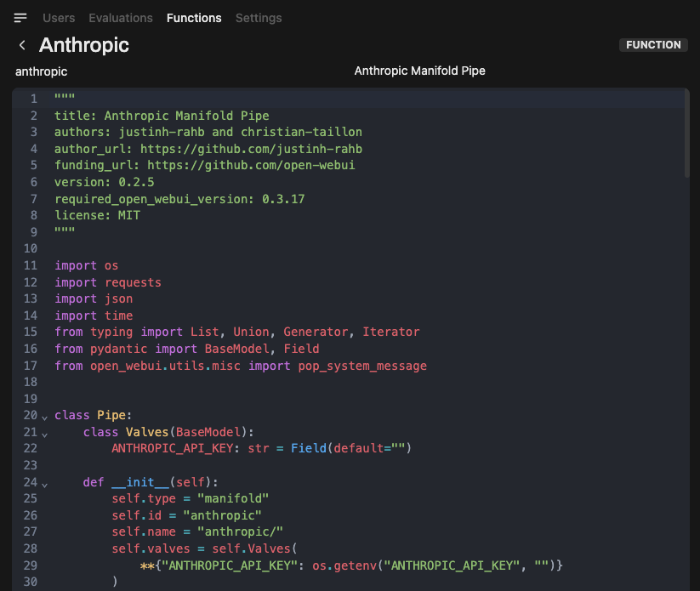
Task: Click the back arrow beside Anthropic
Action: (21, 45)
